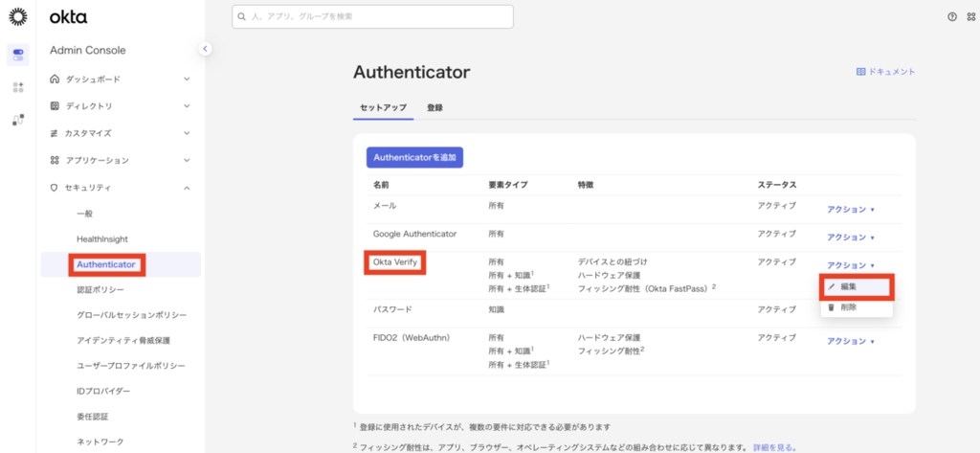Expand the アプリケーション menu chevron
The image size is (980, 453).
pyautogui.click(x=187, y=160)
